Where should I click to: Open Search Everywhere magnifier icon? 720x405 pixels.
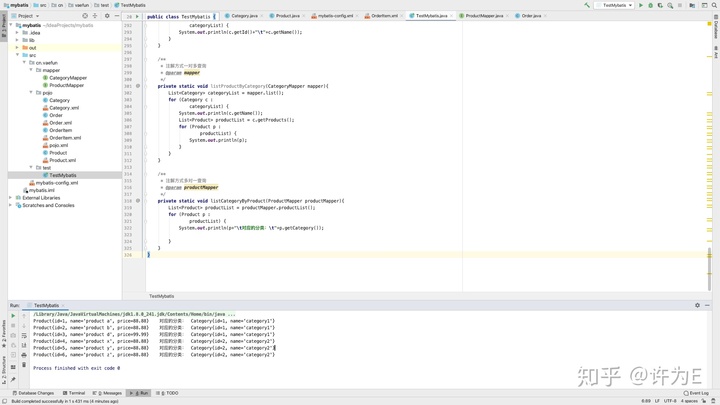pyautogui.click(x=714, y=5)
